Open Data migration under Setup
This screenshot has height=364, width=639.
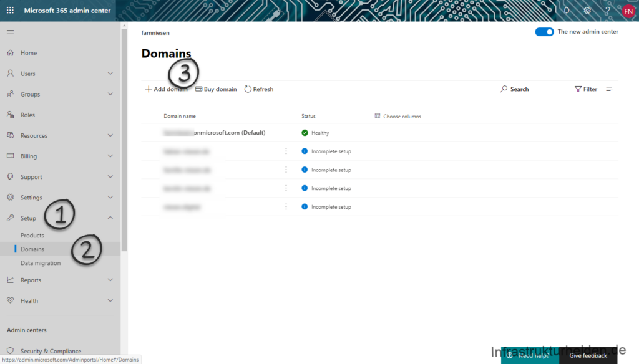point(41,263)
